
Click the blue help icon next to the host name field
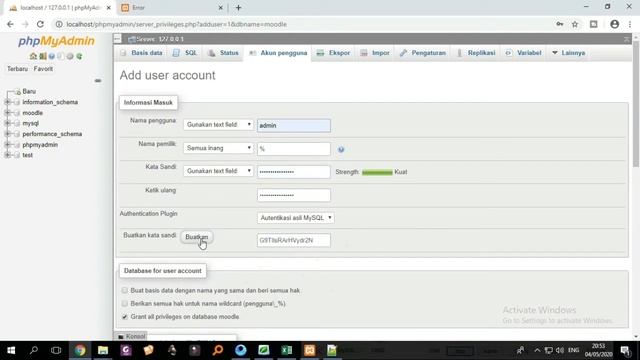(x=341, y=149)
